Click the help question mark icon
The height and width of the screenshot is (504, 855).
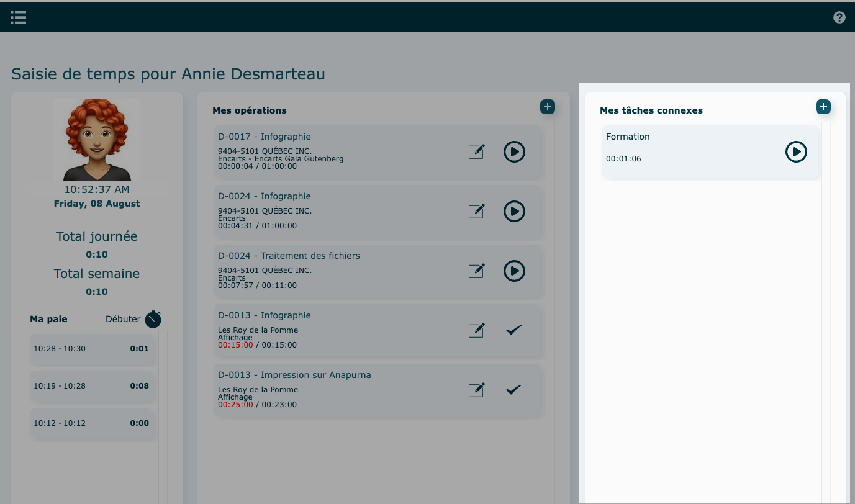coord(839,17)
